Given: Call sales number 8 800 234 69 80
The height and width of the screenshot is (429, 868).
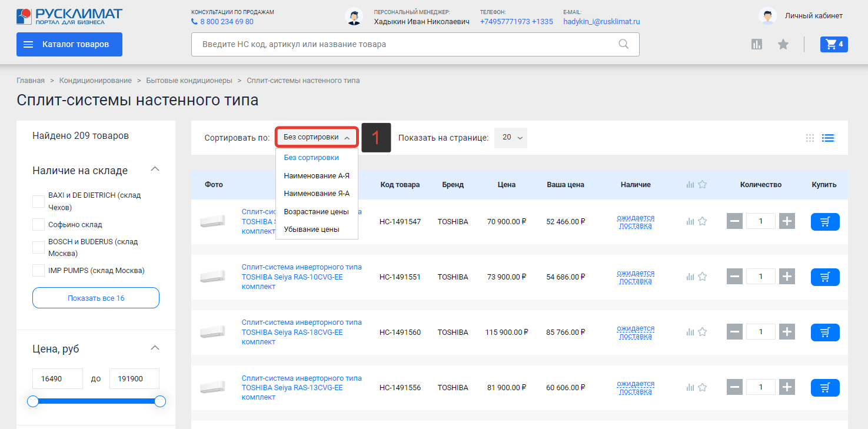Looking at the screenshot, I should (227, 22).
